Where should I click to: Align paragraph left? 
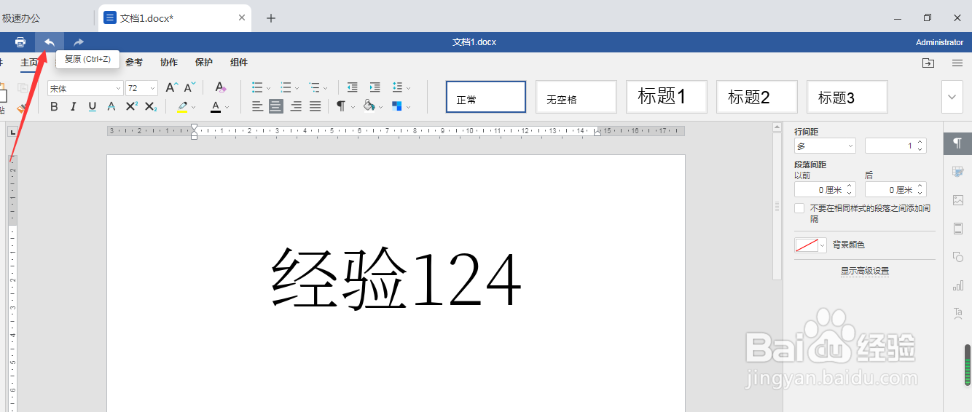pos(257,107)
